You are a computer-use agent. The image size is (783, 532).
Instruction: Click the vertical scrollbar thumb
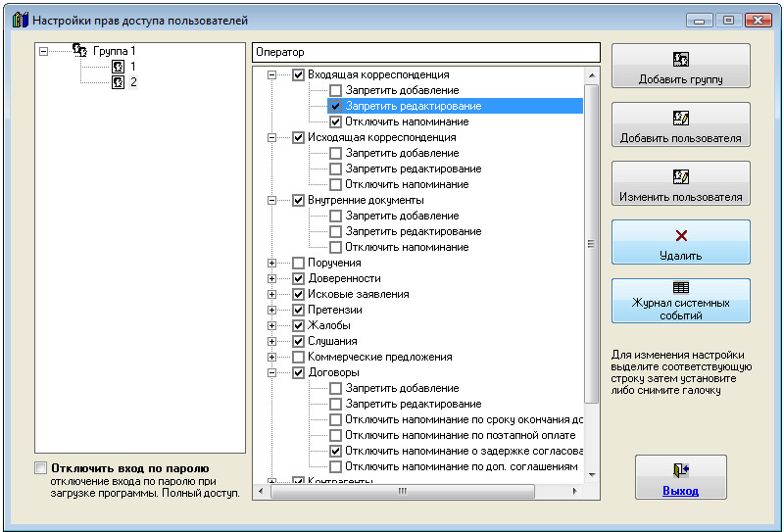click(591, 244)
